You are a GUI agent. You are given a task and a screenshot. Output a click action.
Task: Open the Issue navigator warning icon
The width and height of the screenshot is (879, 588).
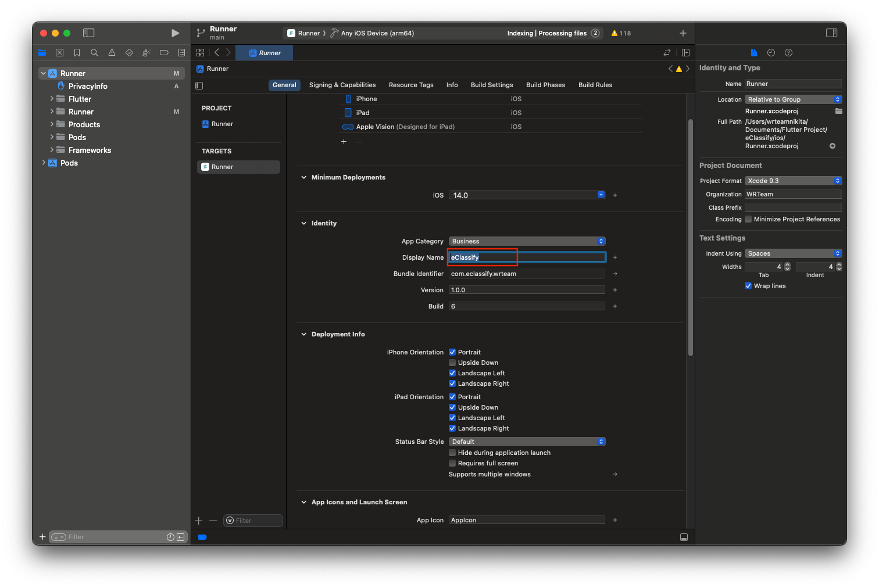(112, 53)
